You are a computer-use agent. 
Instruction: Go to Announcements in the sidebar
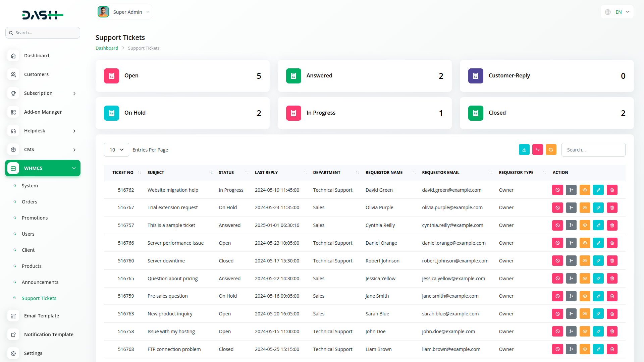pos(40,282)
